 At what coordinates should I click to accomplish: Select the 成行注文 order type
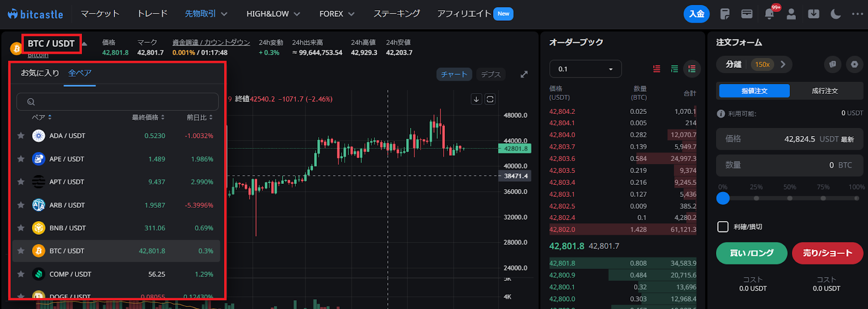(825, 91)
